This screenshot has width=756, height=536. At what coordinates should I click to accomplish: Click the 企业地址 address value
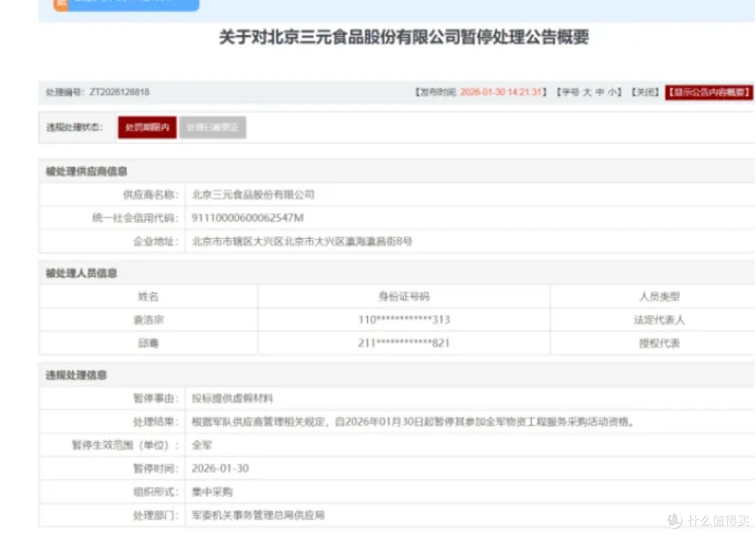pyautogui.click(x=302, y=241)
